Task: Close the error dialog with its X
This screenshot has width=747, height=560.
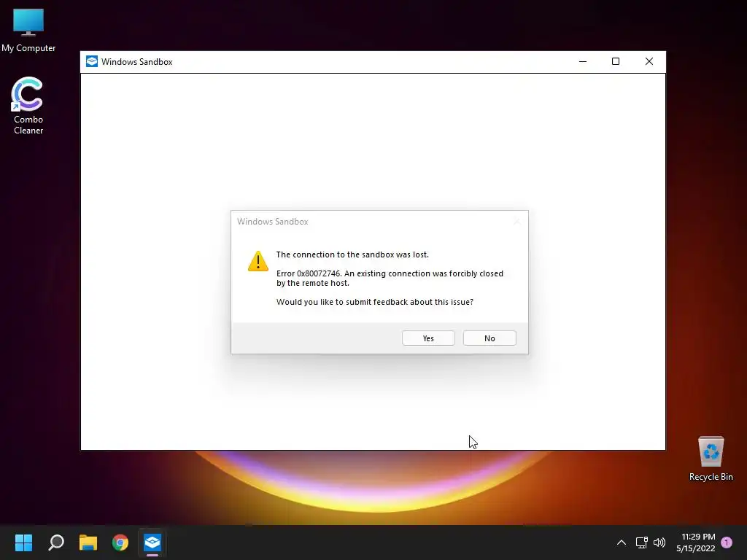Action: point(517,222)
